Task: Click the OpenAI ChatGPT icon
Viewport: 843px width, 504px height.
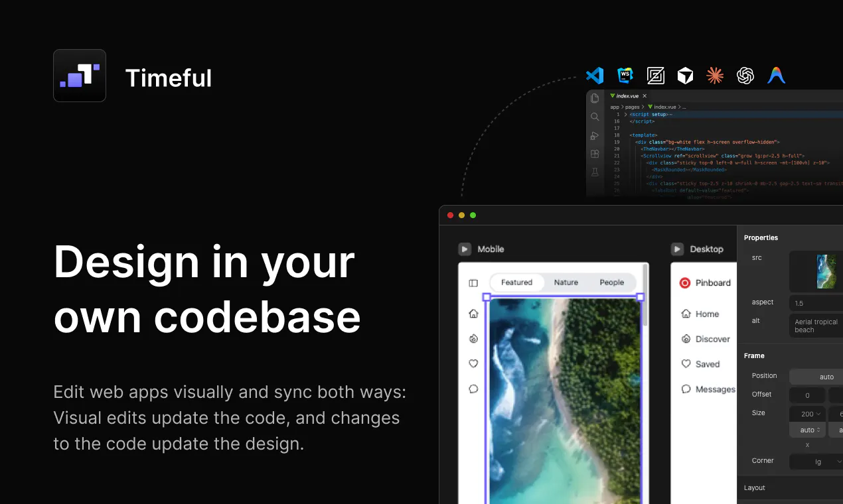Action: tap(745, 76)
